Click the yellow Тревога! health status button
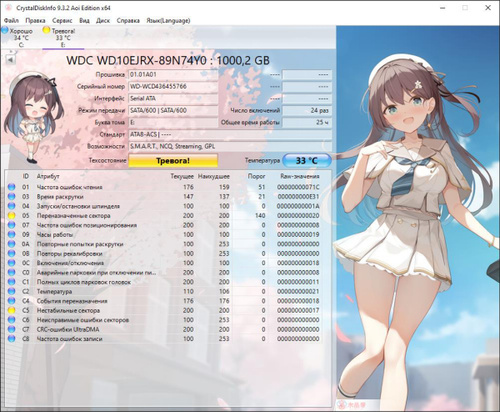The image size is (500, 412). [173, 161]
